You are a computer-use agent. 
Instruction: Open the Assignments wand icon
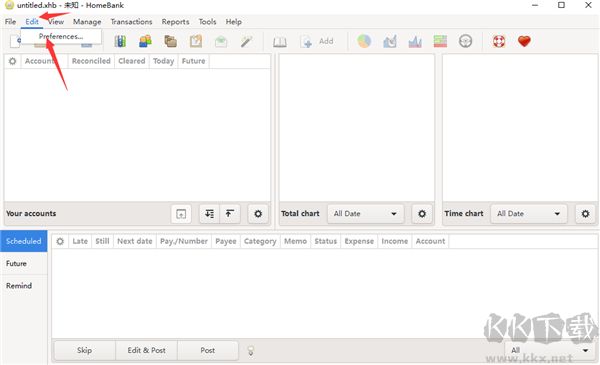pyautogui.click(x=246, y=41)
